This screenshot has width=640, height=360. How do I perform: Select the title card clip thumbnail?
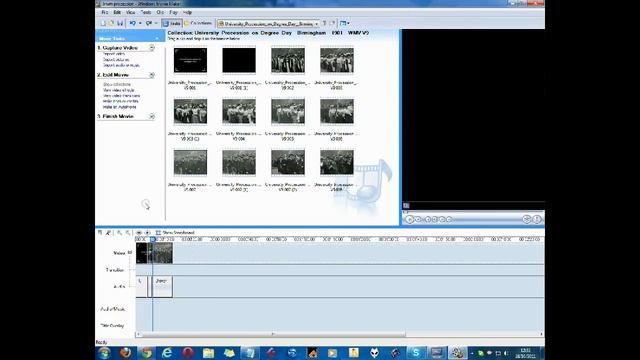click(x=190, y=60)
